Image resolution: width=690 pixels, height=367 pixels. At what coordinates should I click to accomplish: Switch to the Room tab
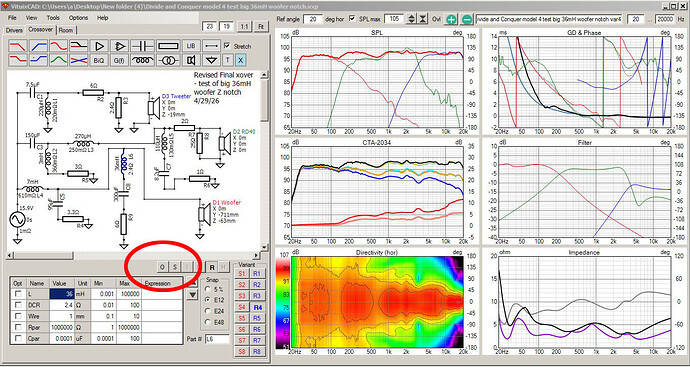pyautogui.click(x=67, y=30)
